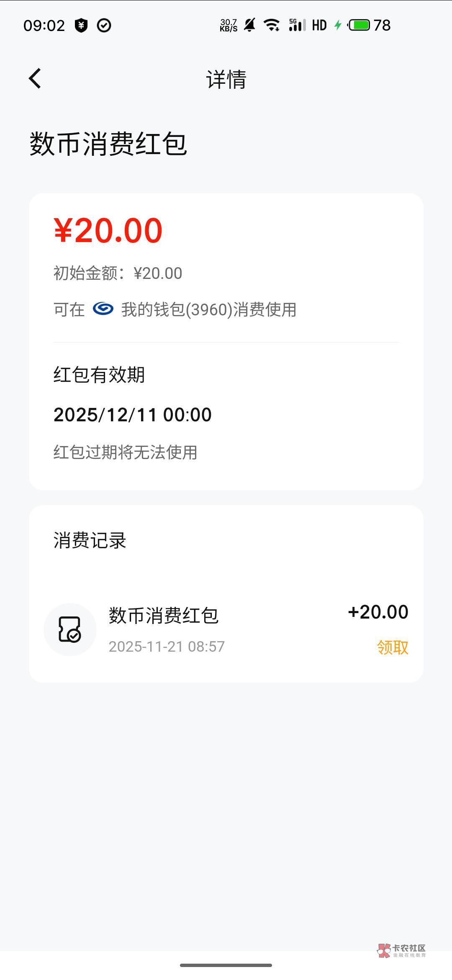Open 我的钱包(3960) wallet link
Viewport: 452px width, 980px height.
coord(208,310)
